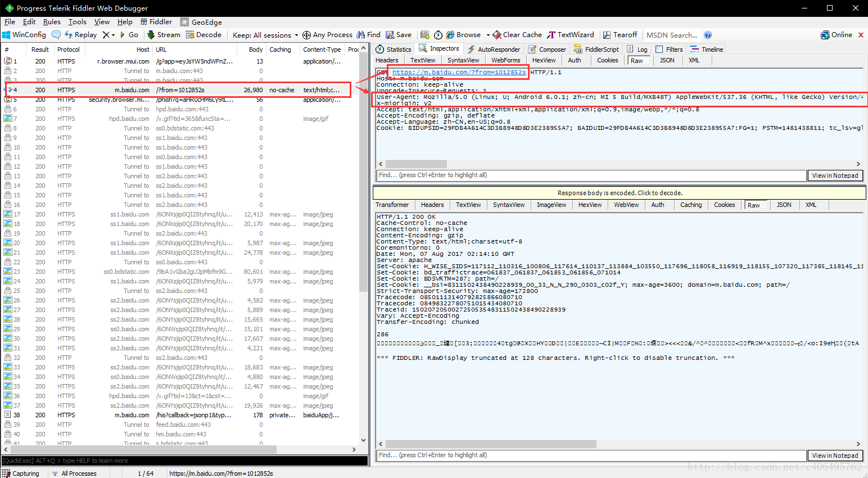868x478 pixels.
Task: Click the comment speech-bubble icon
Action: click(x=56, y=35)
